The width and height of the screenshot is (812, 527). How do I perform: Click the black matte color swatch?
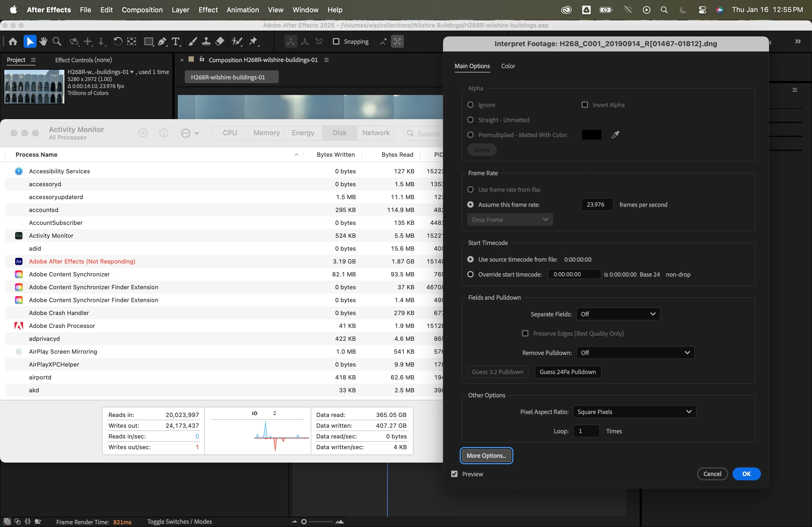pos(592,135)
